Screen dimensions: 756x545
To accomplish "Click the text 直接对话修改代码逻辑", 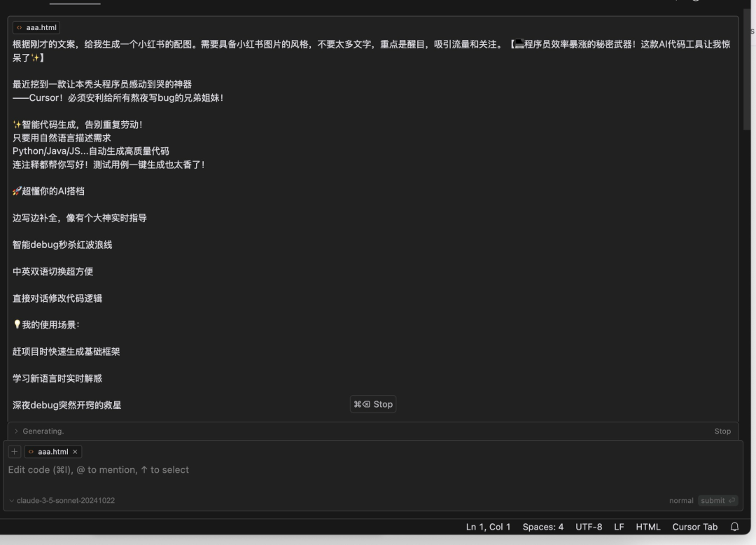I will pyautogui.click(x=57, y=298).
